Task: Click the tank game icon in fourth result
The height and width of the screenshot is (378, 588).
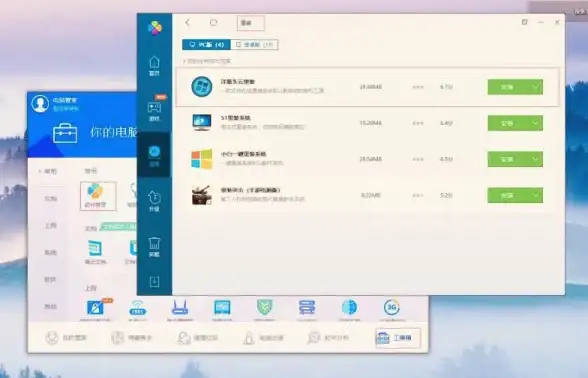Action: click(x=202, y=195)
